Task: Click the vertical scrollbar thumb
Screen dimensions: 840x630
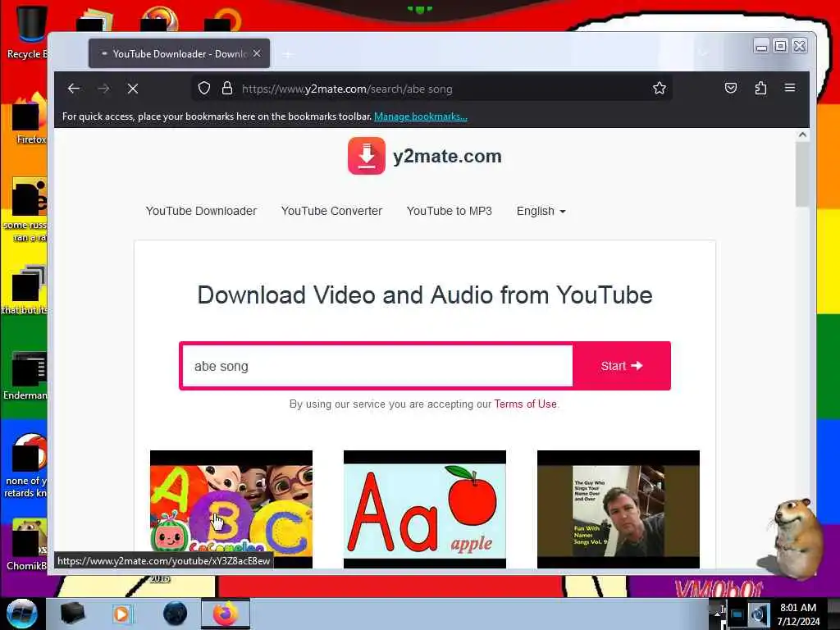Action: pyautogui.click(x=802, y=174)
